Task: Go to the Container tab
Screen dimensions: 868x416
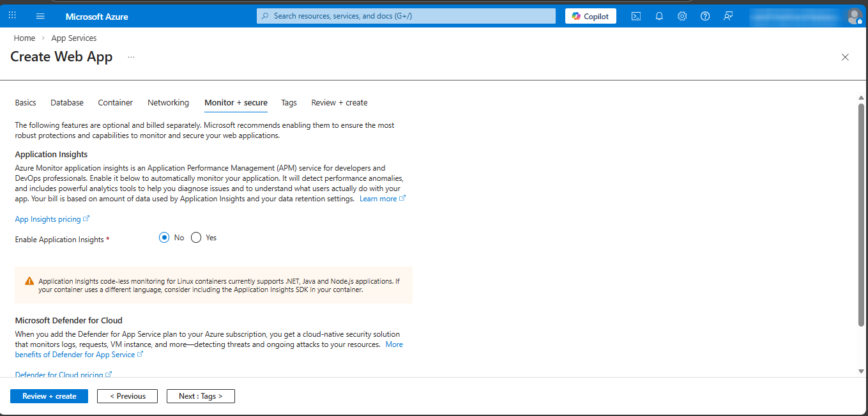Action: click(116, 103)
